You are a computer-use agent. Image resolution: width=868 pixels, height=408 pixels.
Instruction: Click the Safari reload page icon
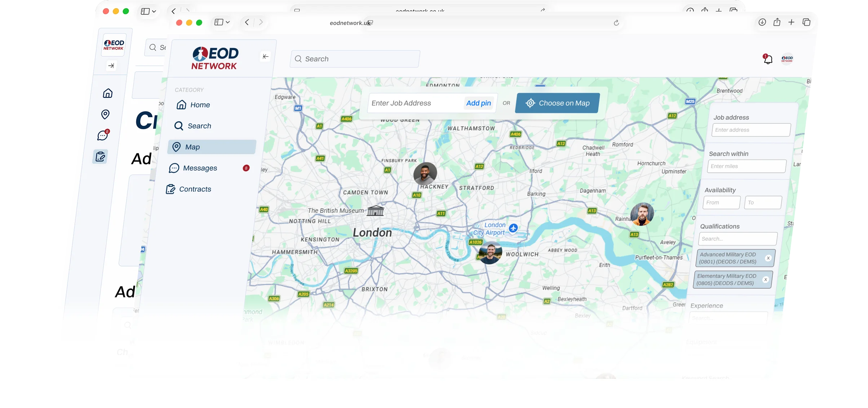point(616,23)
